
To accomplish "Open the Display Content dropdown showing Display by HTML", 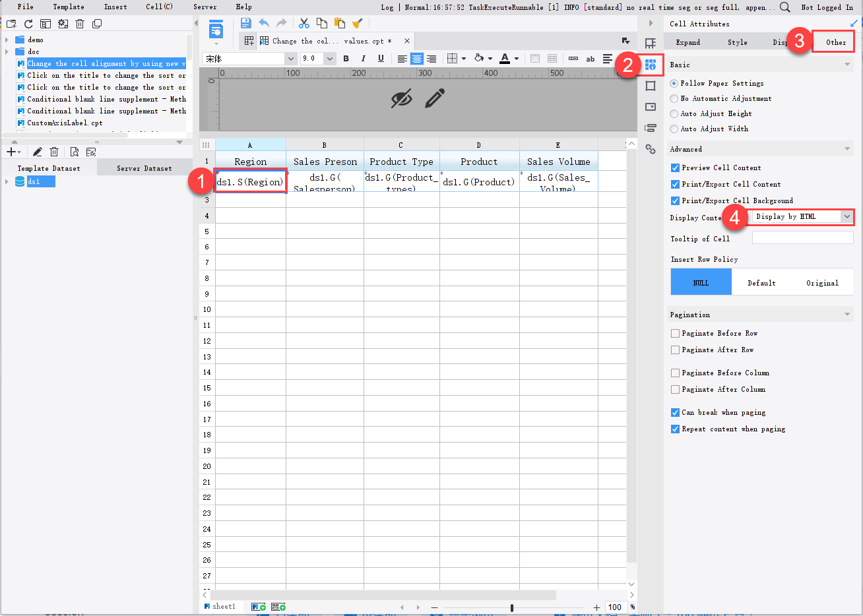I will click(x=800, y=216).
